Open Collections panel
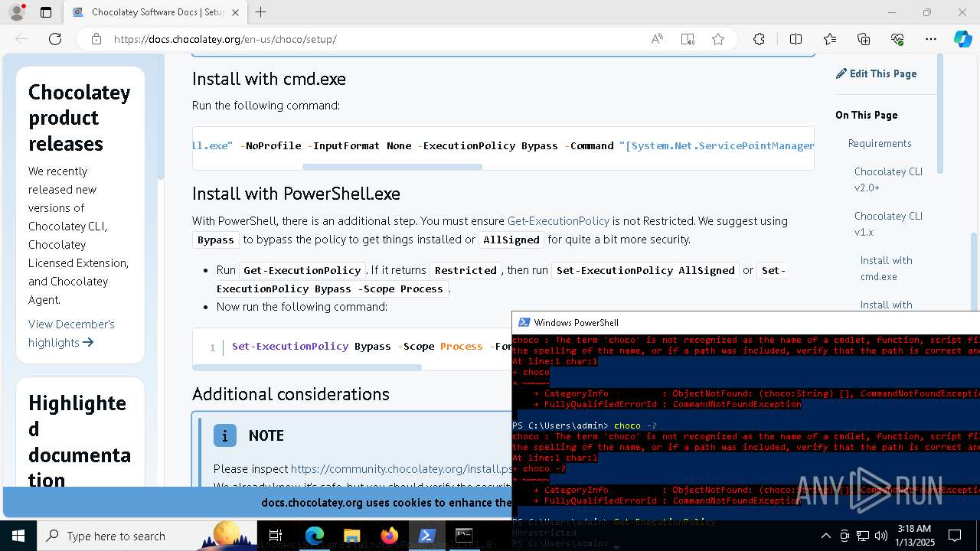Viewport: 980px width, 551px height. 864,39
